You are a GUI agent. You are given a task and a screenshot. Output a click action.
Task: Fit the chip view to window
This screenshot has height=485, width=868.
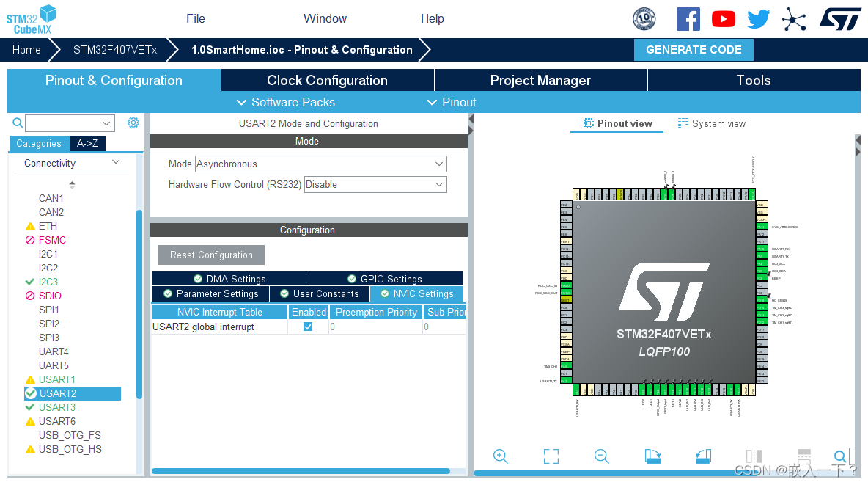(551, 456)
